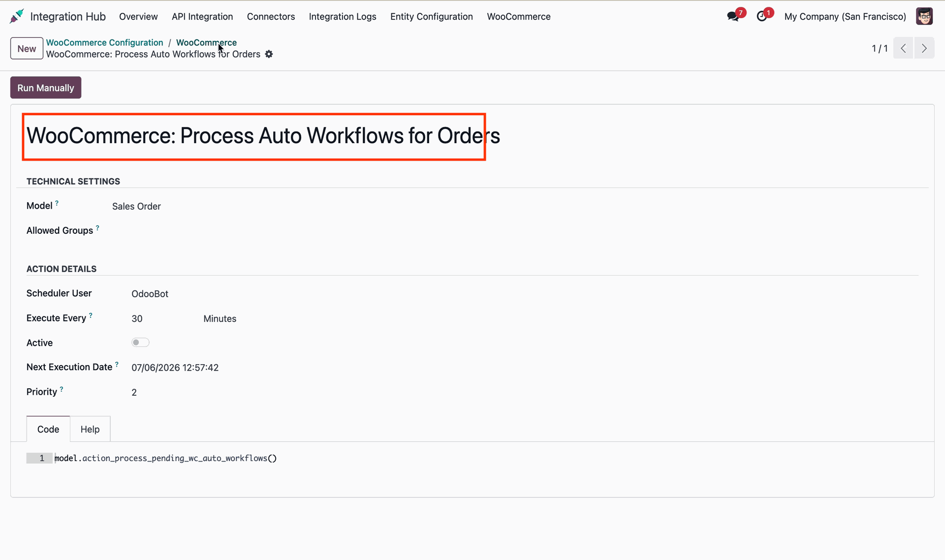Open the gear actions menu beside breadcrumb title
945x560 pixels.
point(269,54)
